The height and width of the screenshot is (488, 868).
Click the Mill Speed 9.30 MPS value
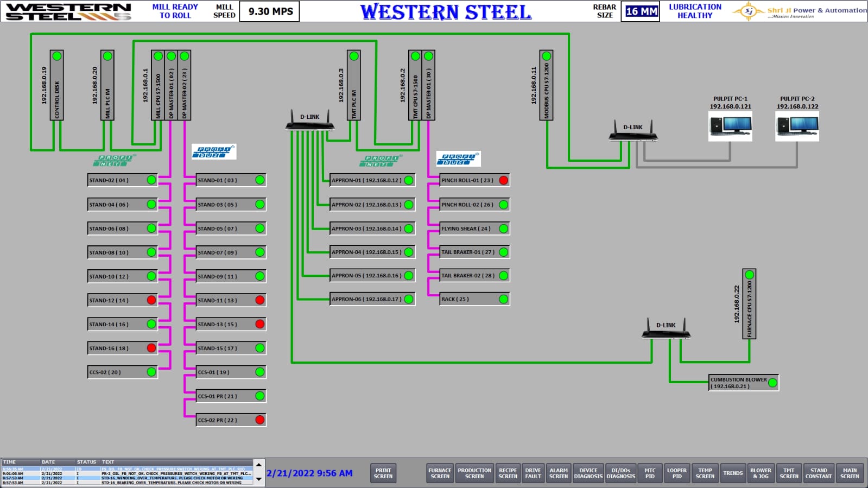point(271,11)
